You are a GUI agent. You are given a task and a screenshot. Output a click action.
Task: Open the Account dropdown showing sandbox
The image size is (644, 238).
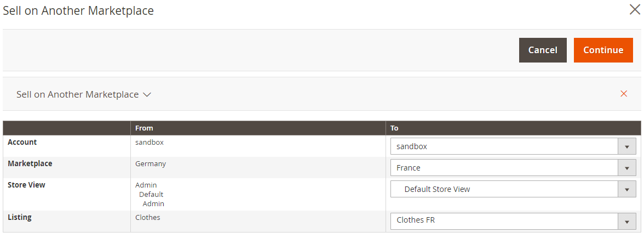coord(504,146)
